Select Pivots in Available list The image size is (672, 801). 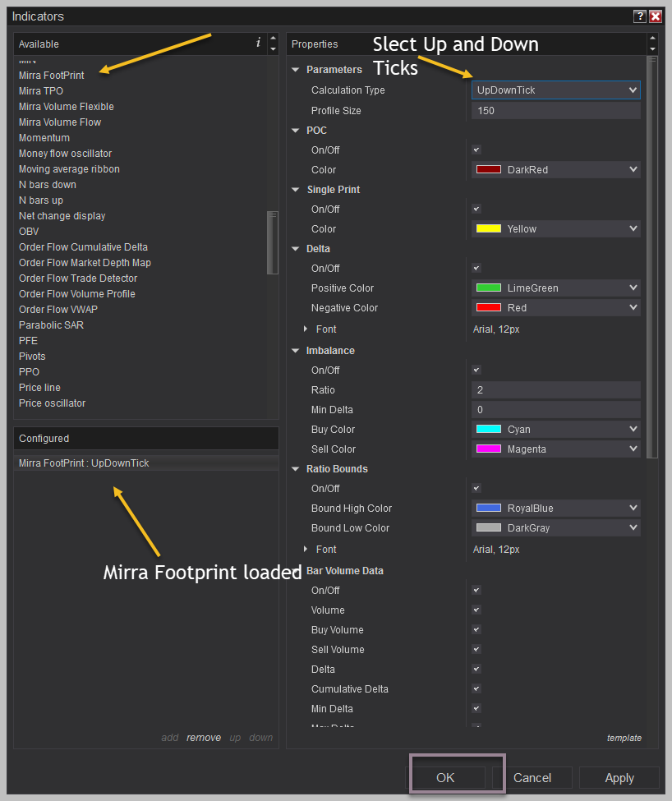32,356
